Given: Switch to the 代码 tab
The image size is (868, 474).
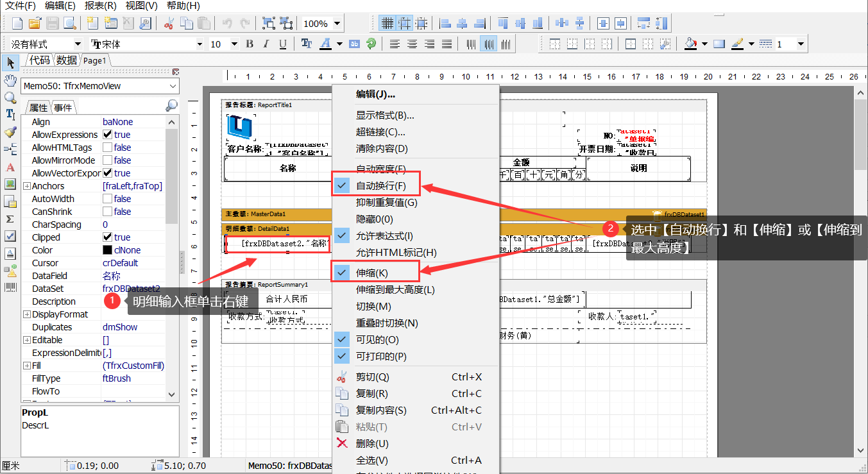Looking at the screenshot, I should click(x=39, y=60).
